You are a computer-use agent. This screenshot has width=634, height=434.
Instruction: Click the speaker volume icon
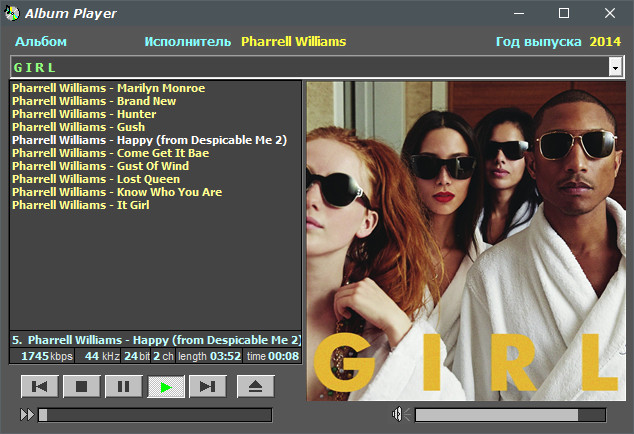click(x=401, y=414)
